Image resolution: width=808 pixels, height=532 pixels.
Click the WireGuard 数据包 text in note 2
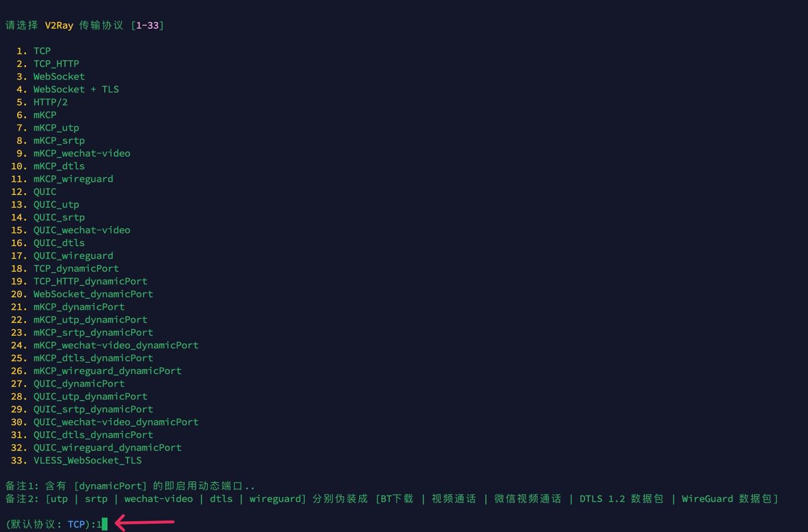pos(729,499)
